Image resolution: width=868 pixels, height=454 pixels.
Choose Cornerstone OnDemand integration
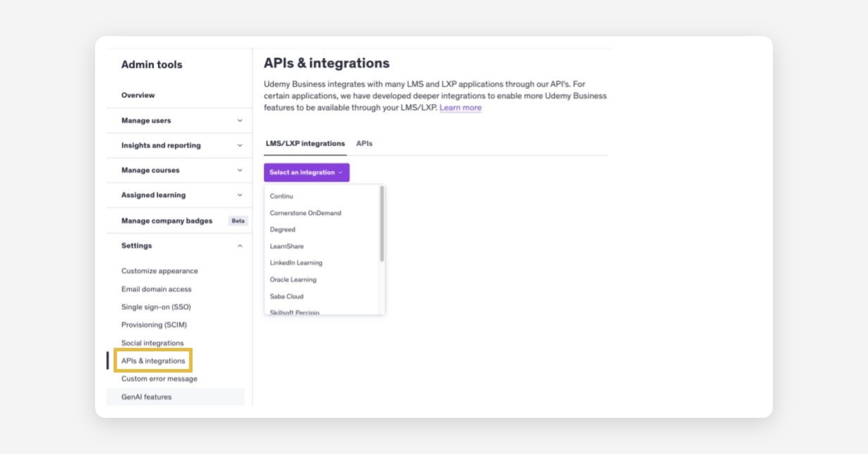305,213
